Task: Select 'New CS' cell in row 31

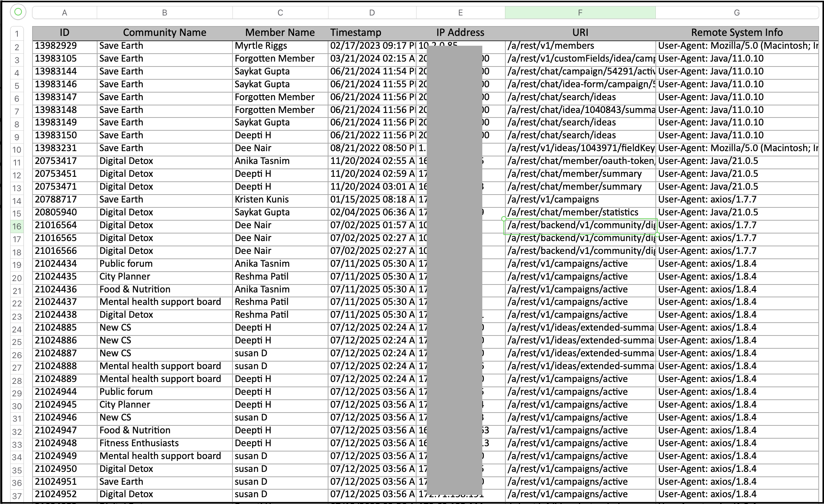Action: pyautogui.click(x=165, y=418)
